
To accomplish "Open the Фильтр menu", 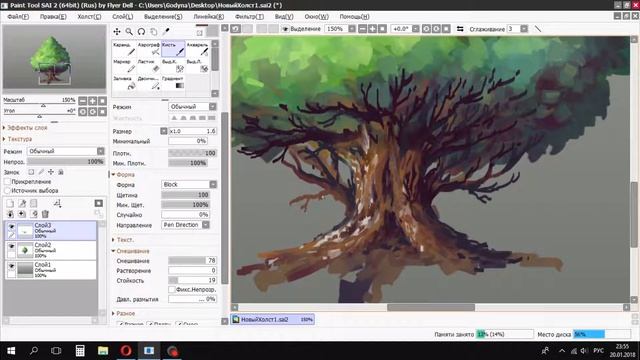I will coord(249,17).
